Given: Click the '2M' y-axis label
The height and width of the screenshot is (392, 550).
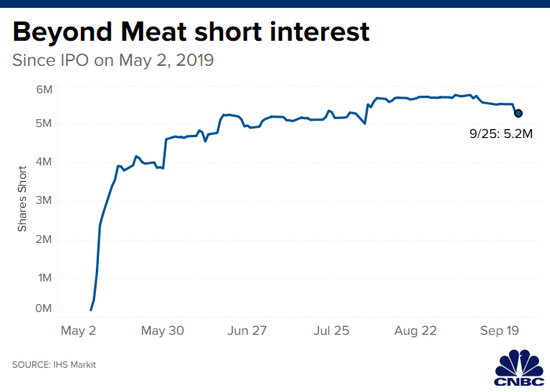Looking at the screenshot, I should tap(43, 239).
